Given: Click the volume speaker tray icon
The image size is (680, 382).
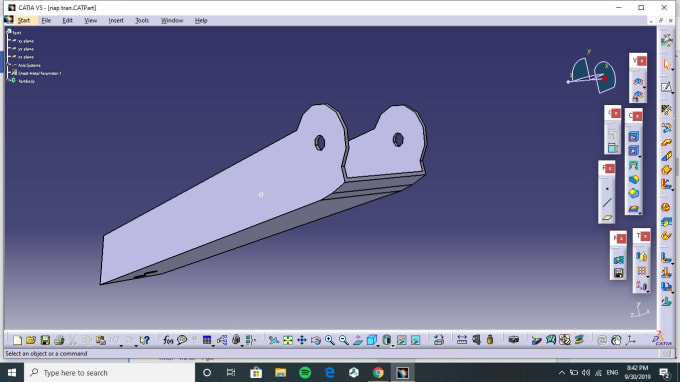Looking at the screenshot, I should coord(586,372).
